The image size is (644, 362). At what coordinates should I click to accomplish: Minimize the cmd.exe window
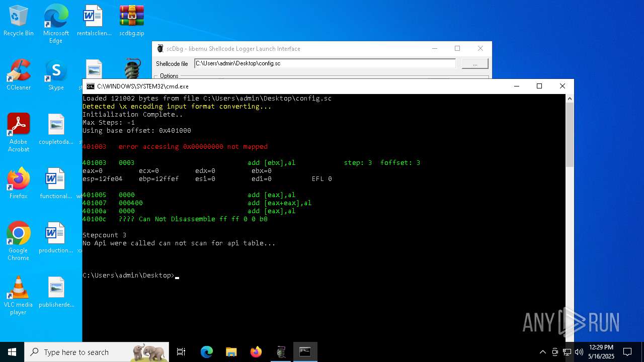coord(516,86)
